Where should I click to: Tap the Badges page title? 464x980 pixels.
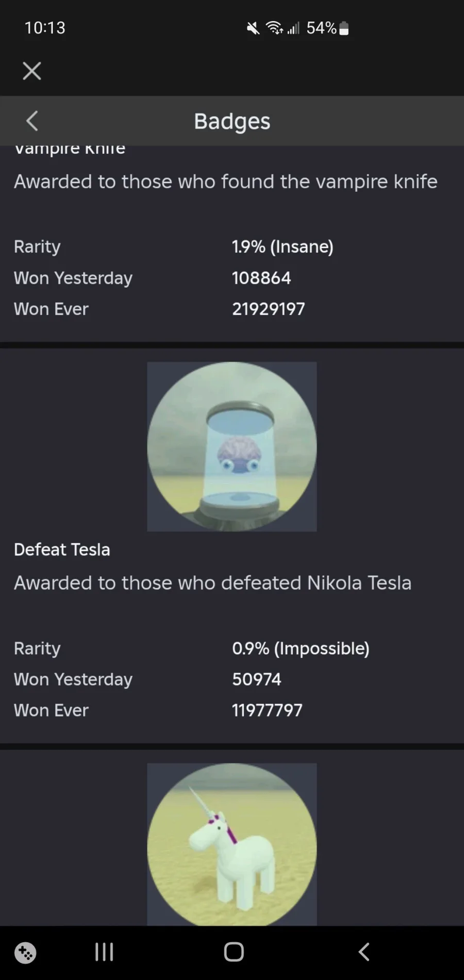pos(232,121)
